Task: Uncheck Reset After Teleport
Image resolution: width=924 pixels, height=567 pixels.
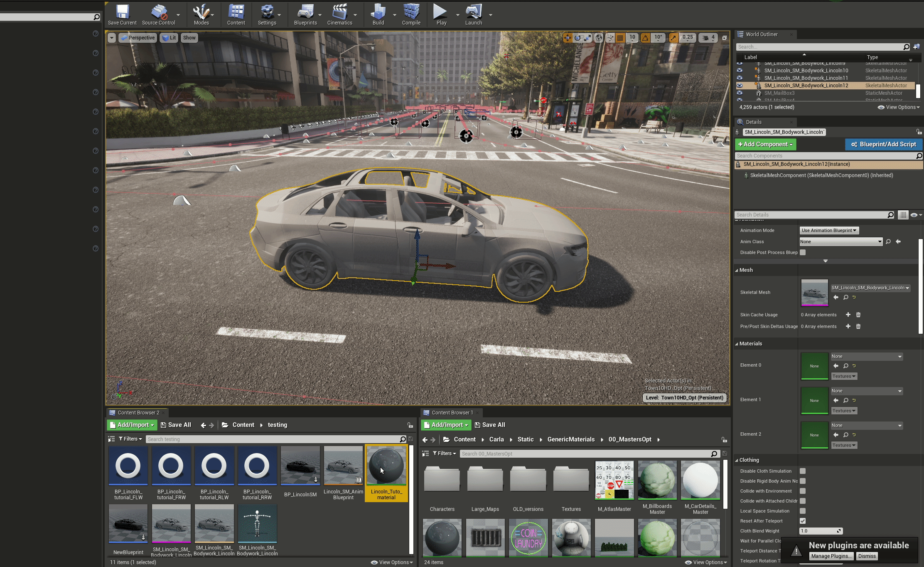Action: click(803, 521)
